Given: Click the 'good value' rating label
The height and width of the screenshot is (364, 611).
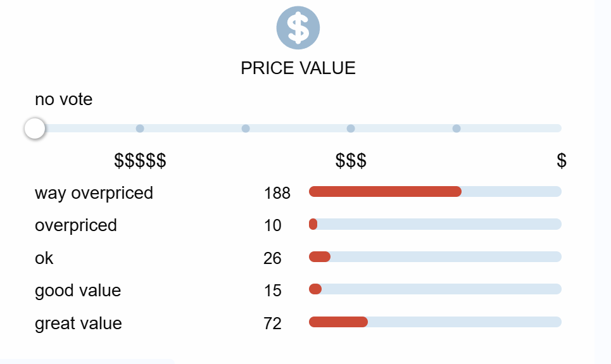Looking at the screenshot, I should coord(78,291).
